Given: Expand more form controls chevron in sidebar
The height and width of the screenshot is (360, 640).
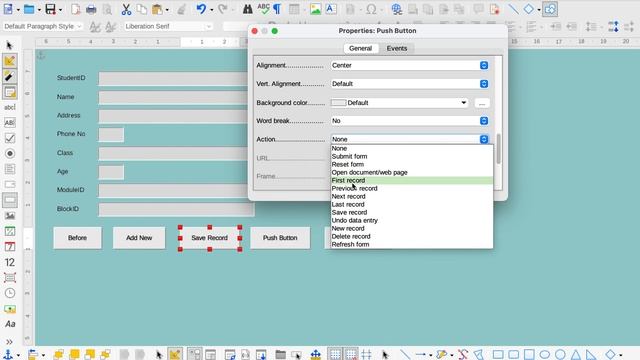Looking at the screenshot, I should [9, 341].
